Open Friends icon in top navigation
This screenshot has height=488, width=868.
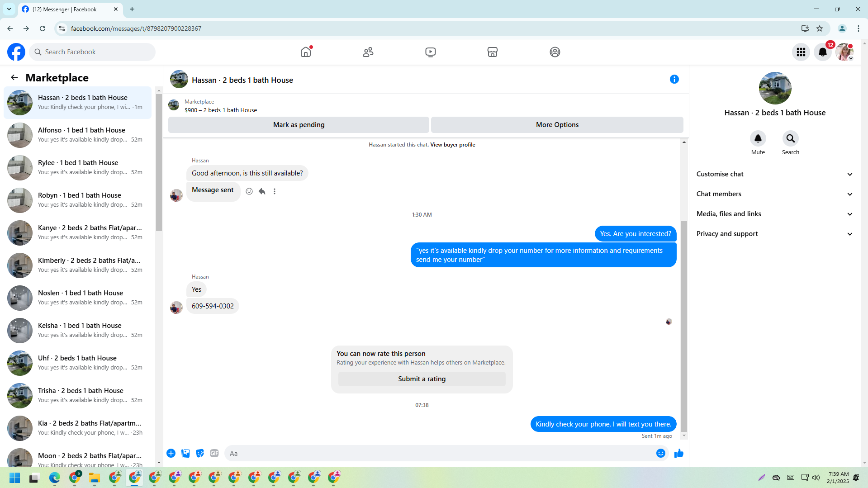[368, 52]
